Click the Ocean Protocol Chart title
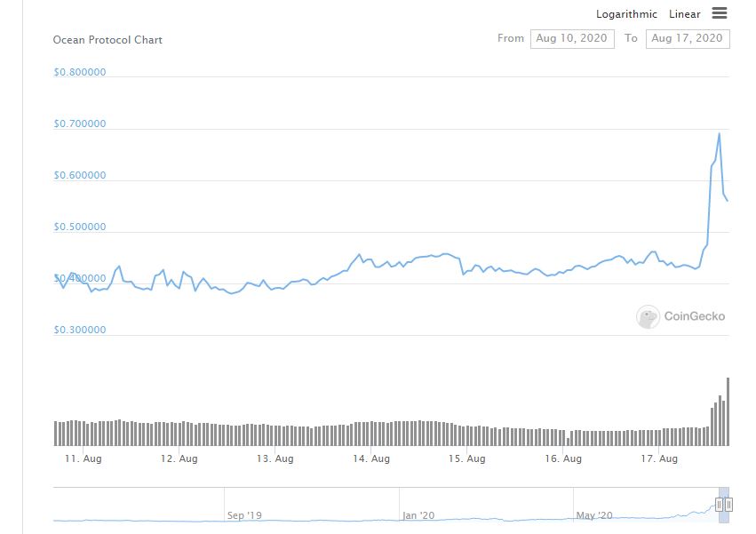Viewport: 756px width, 534px height. pyautogui.click(x=107, y=40)
